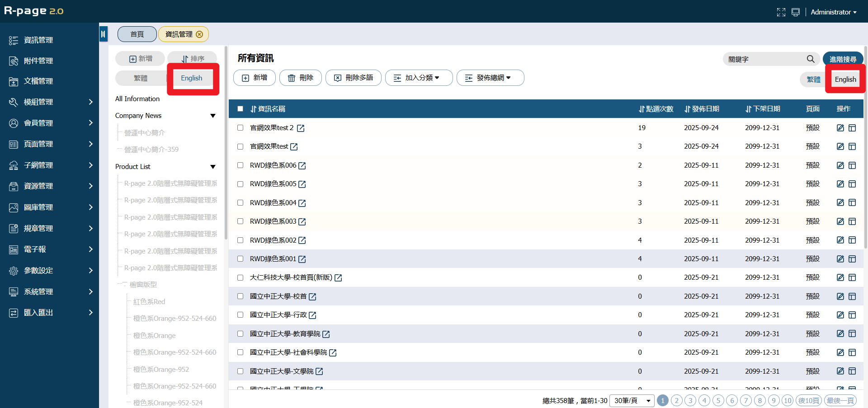Collapse the Company News category

[x=212, y=116]
